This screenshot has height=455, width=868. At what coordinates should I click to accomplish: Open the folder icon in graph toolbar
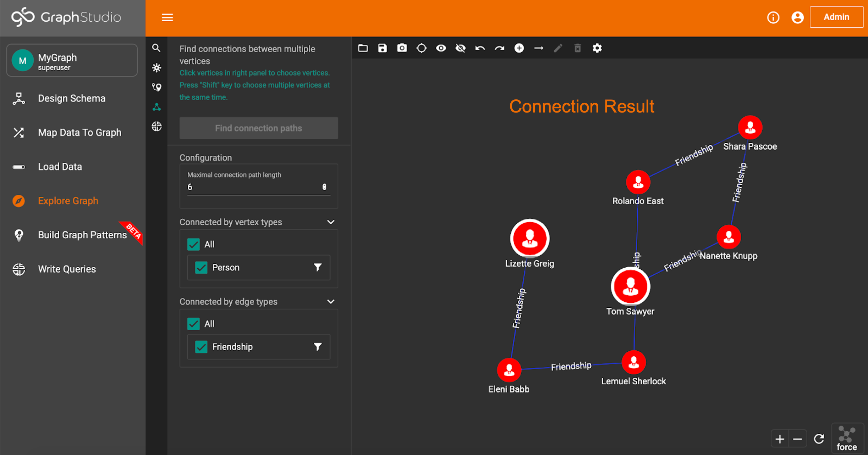363,48
